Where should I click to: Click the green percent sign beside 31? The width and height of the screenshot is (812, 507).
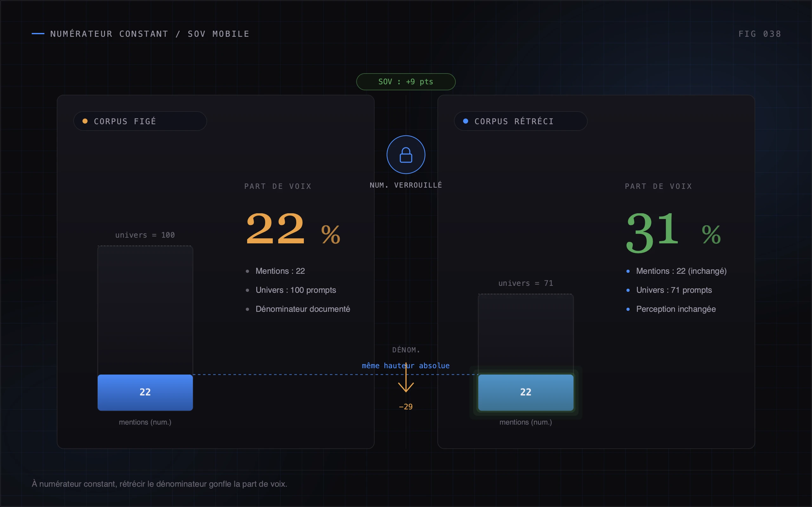coord(711,234)
